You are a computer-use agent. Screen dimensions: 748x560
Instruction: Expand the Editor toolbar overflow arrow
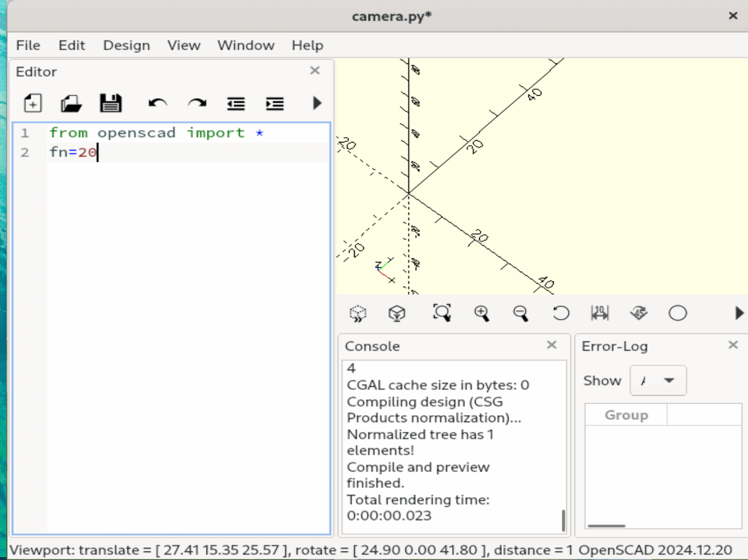tap(317, 103)
